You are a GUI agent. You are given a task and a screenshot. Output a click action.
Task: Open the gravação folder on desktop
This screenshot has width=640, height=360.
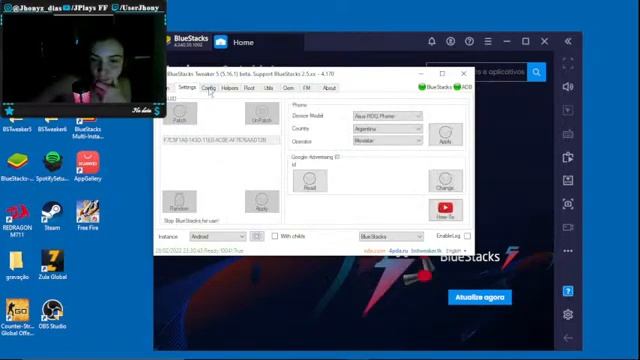click(17, 265)
